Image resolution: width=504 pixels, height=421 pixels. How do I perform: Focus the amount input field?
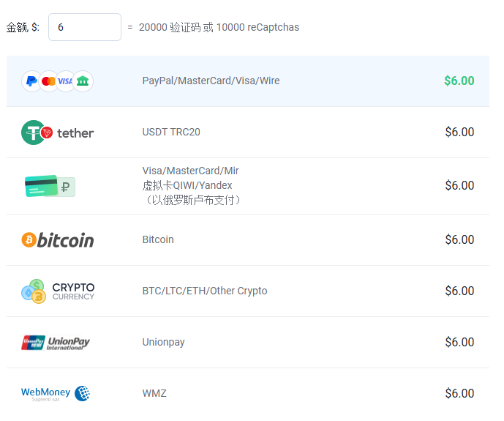[84, 27]
